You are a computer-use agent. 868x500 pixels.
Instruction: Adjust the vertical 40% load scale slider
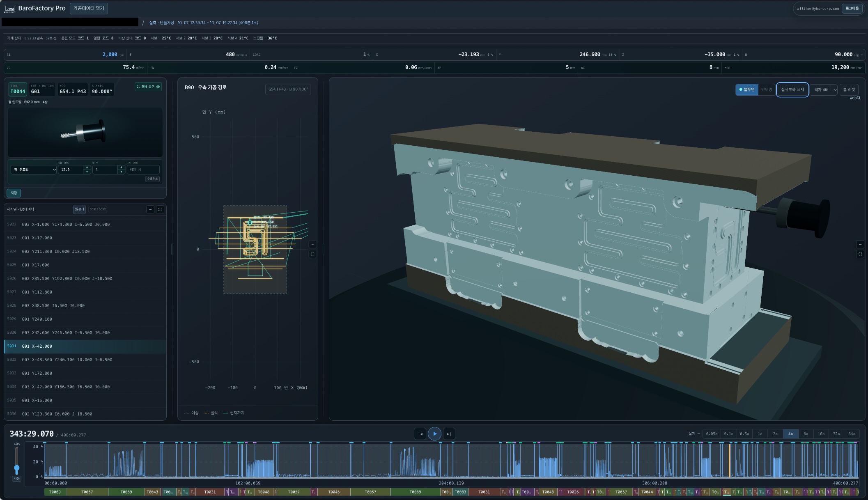[x=16, y=468]
